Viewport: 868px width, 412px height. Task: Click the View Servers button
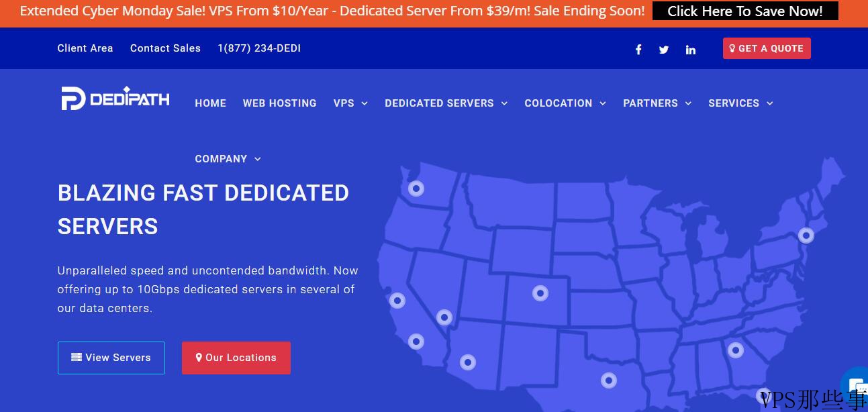(x=111, y=358)
